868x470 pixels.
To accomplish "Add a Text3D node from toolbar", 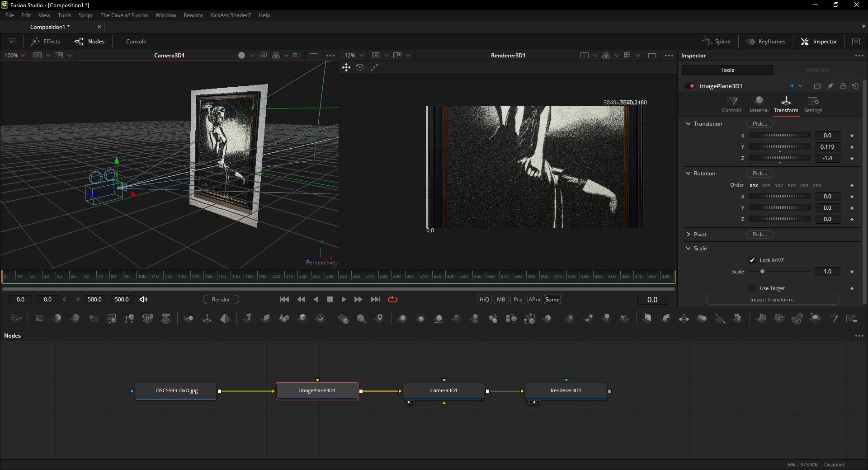I will pyautogui.click(x=248, y=318).
